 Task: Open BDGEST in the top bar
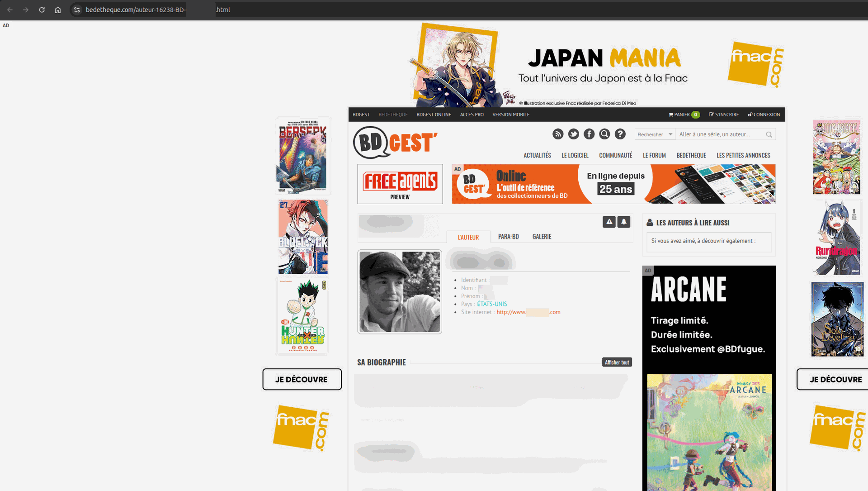pos(361,114)
